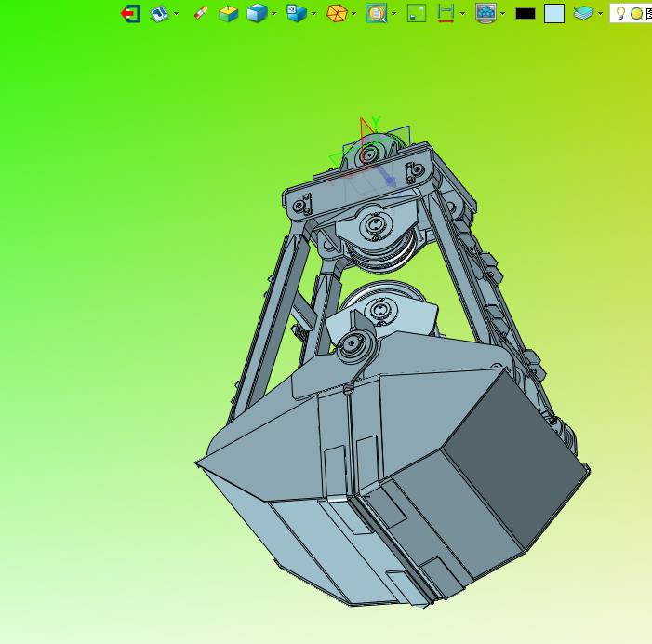Open the view orientation dropdown arrow

pos(313,14)
